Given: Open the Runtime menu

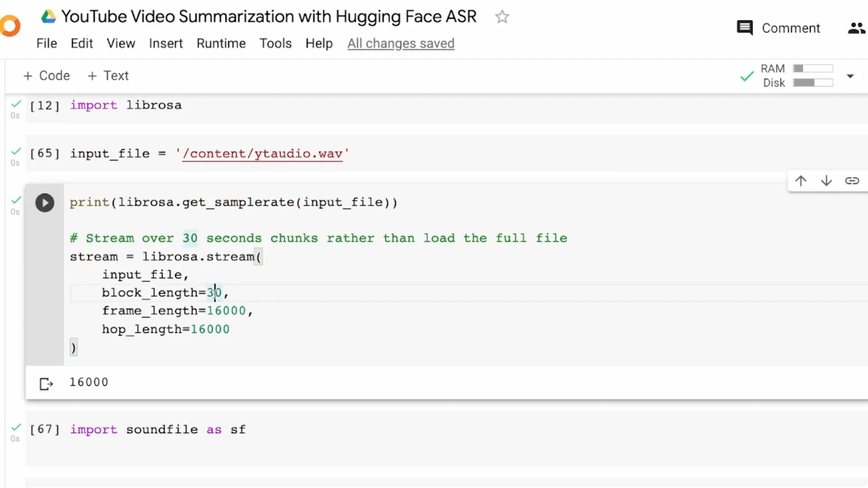Looking at the screenshot, I should click(221, 43).
